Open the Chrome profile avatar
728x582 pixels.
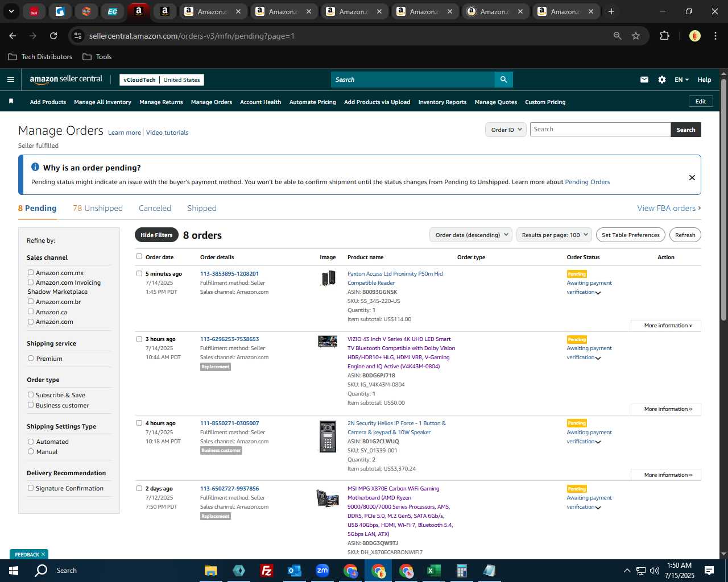pyautogui.click(x=694, y=36)
